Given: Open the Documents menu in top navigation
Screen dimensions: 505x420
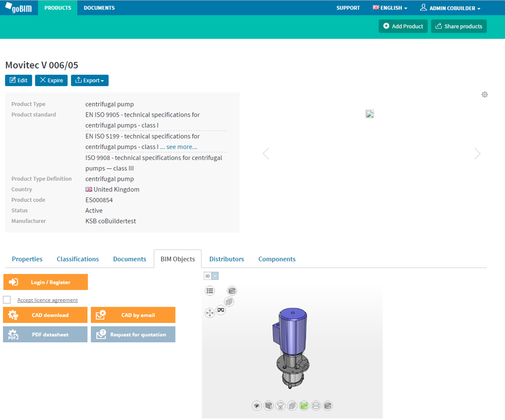Looking at the screenshot, I should pyautogui.click(x=99, y=8).
